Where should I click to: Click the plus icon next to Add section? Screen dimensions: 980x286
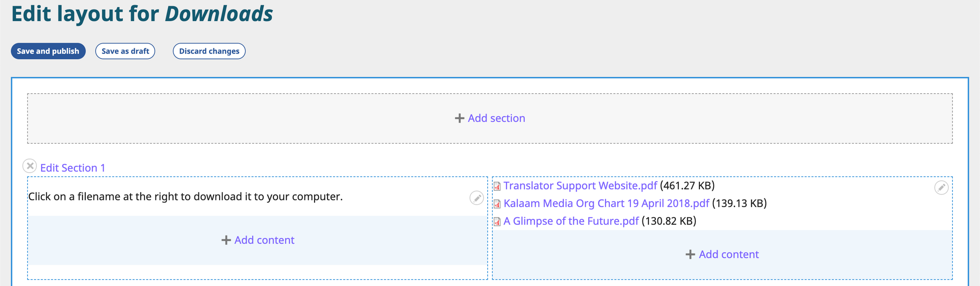(x=459, y=118)
